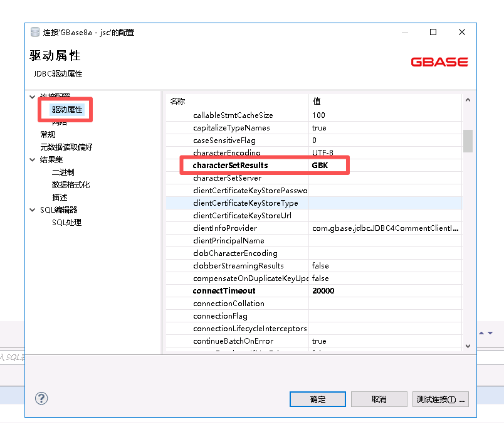
Task: Select the clientPrincipalName property
Action: click(x=229, y=241)
